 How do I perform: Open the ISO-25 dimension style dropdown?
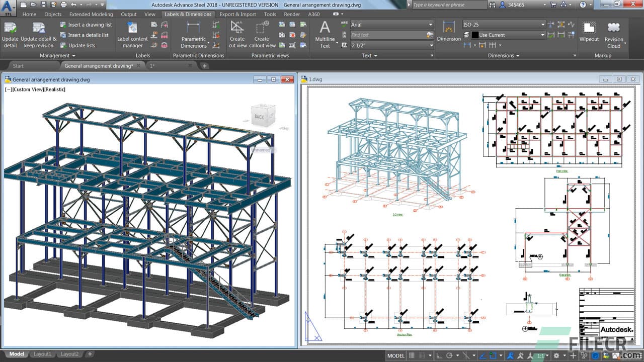tap(501, 24)
